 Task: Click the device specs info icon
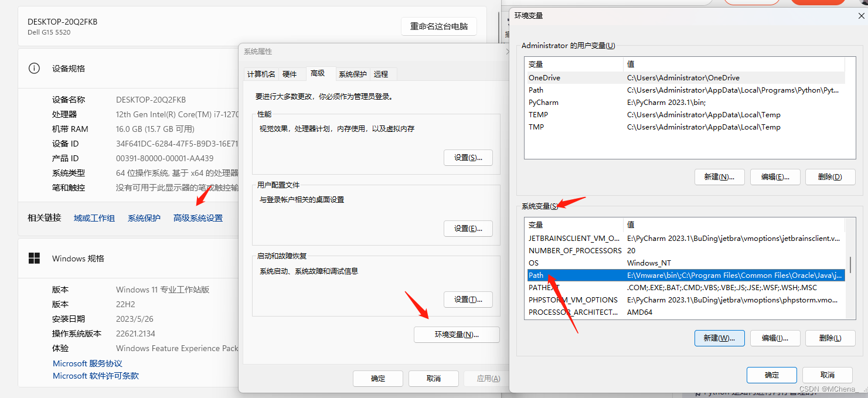34,69
